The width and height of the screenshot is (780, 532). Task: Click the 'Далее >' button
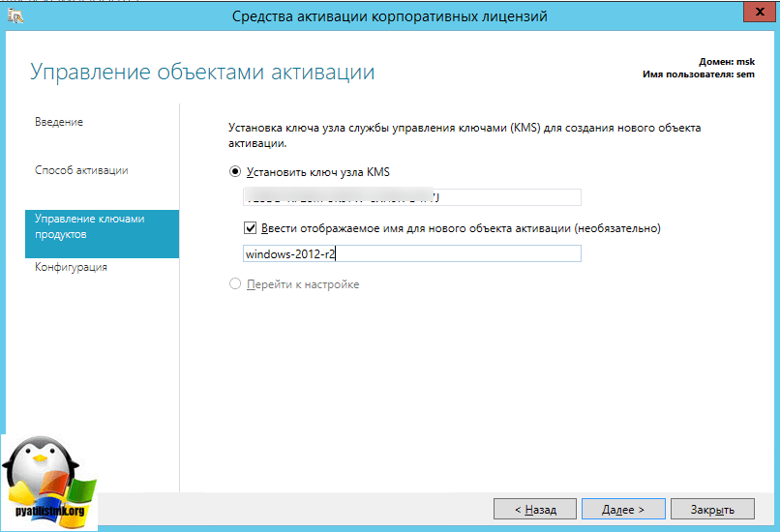coord(623,509)
